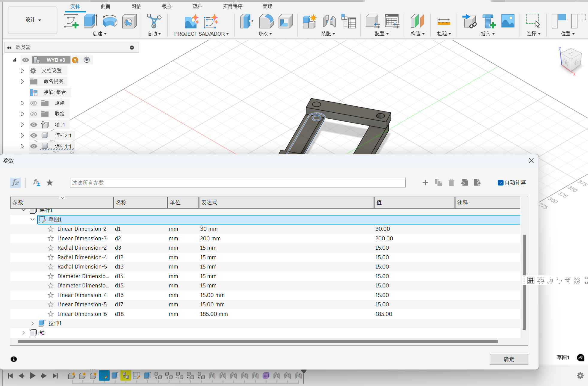Select the Extrude tool icon
Screen dimensions: 588x386
click(x=90, y=21)
